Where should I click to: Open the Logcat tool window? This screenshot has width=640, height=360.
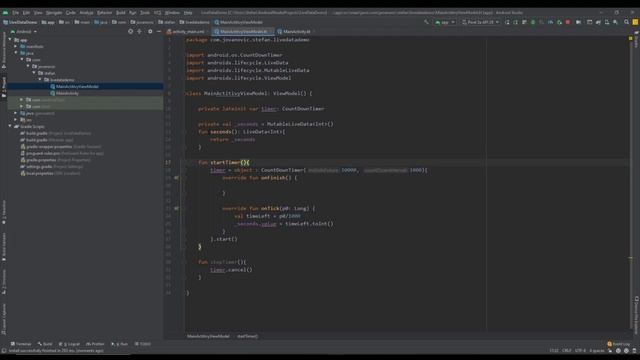pos(69,344)
